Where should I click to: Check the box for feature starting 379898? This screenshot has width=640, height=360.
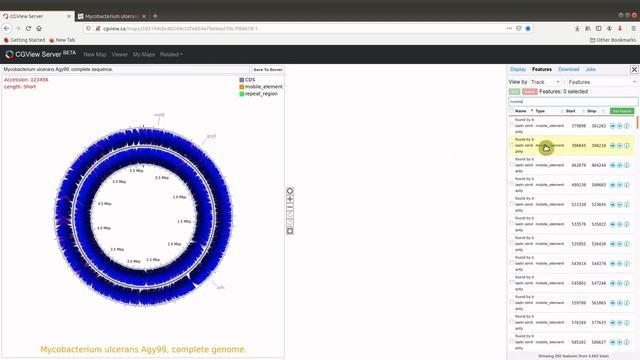coord(511,126)
